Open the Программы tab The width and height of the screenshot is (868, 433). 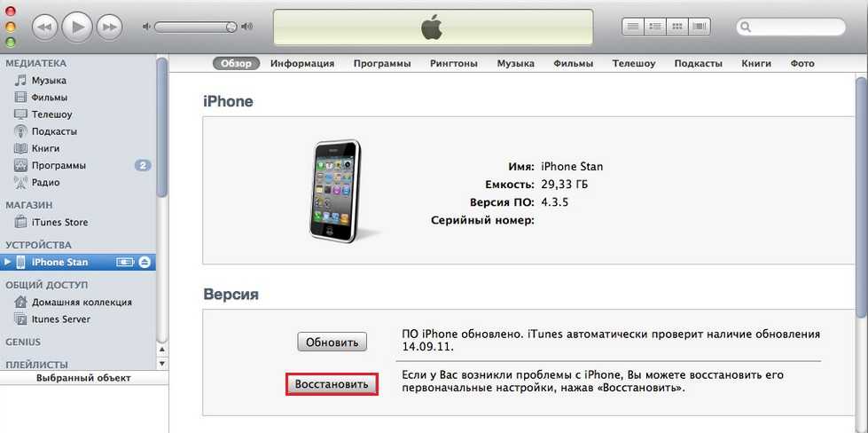tap(382, 64)
